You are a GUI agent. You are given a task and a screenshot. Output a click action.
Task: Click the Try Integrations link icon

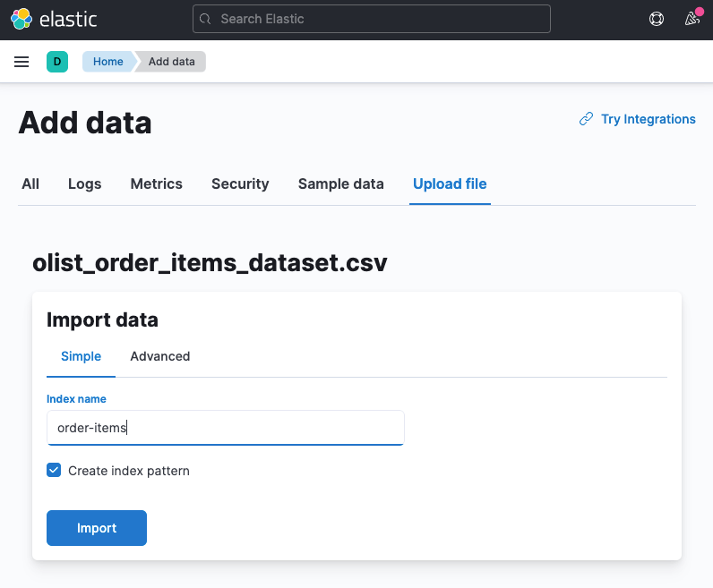point(586,119)
